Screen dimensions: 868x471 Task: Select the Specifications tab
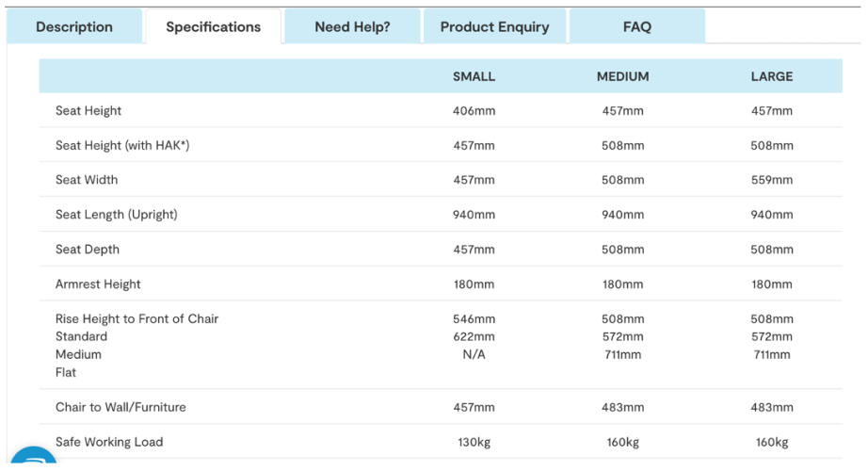(213, 26)
